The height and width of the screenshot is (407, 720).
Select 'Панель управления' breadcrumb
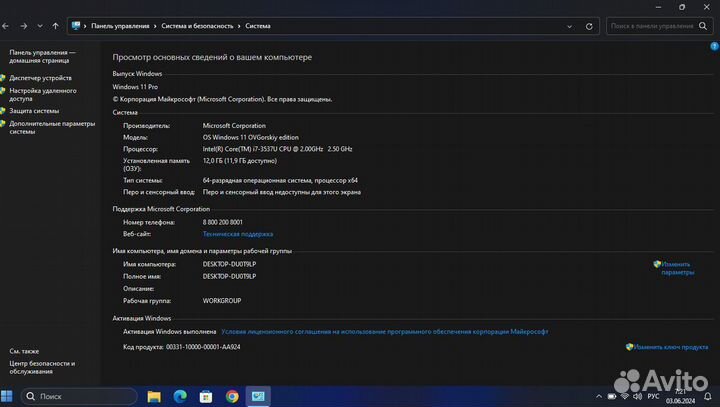120,26
